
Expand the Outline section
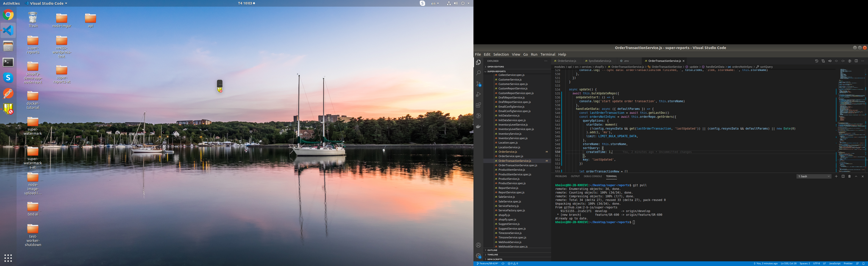[x=492, y=250]
